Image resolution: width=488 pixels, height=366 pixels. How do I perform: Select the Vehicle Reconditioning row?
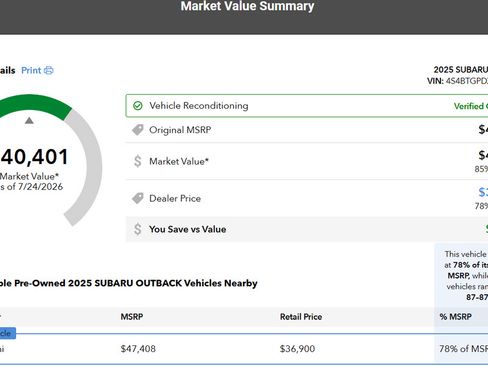coord(307,106)
